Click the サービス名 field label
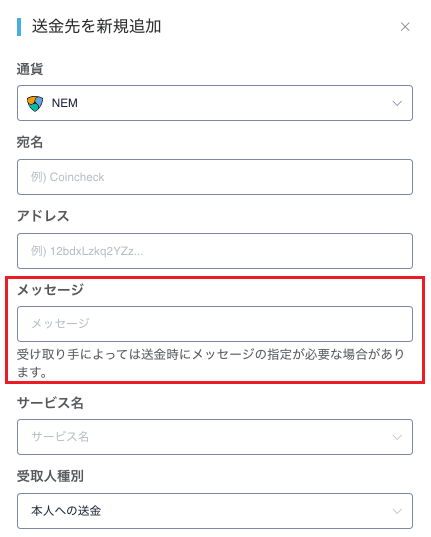Screen dimensions: 431x537 coord(50,403)
